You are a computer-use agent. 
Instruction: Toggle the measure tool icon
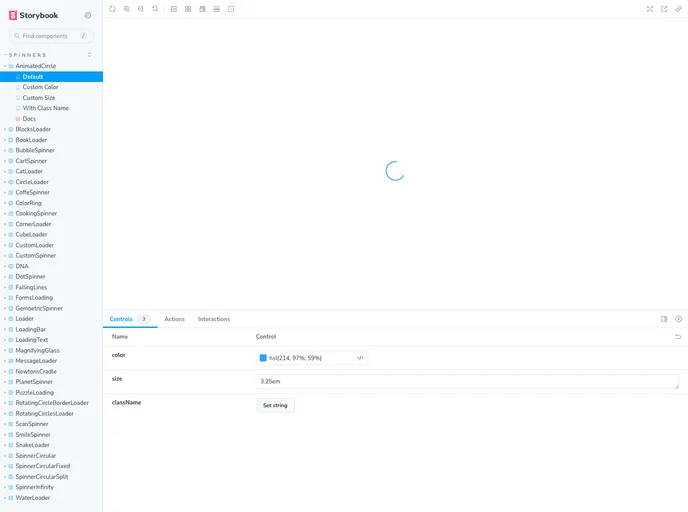coord(217,9)
